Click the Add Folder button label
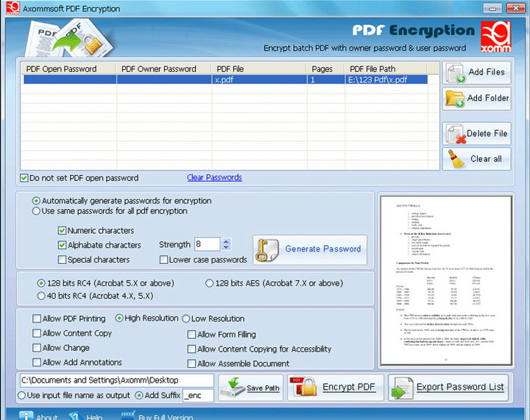530x420 pixels. [488, 98]
